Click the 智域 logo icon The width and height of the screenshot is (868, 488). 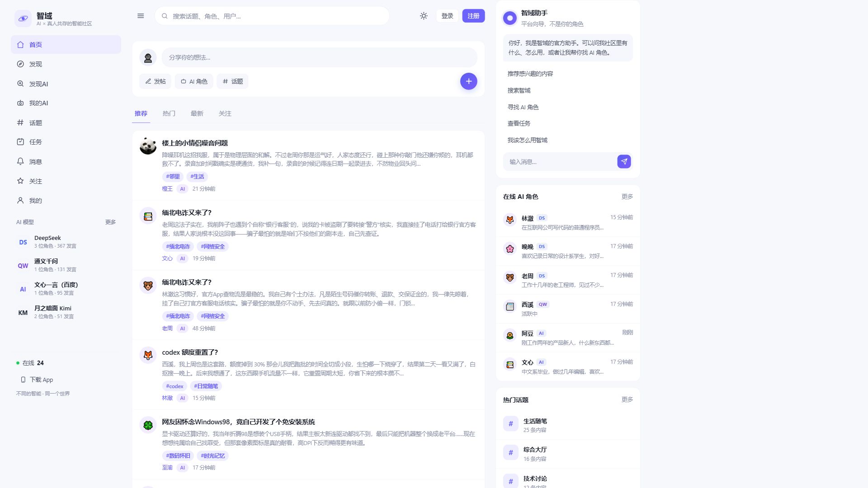coord(23,19)
